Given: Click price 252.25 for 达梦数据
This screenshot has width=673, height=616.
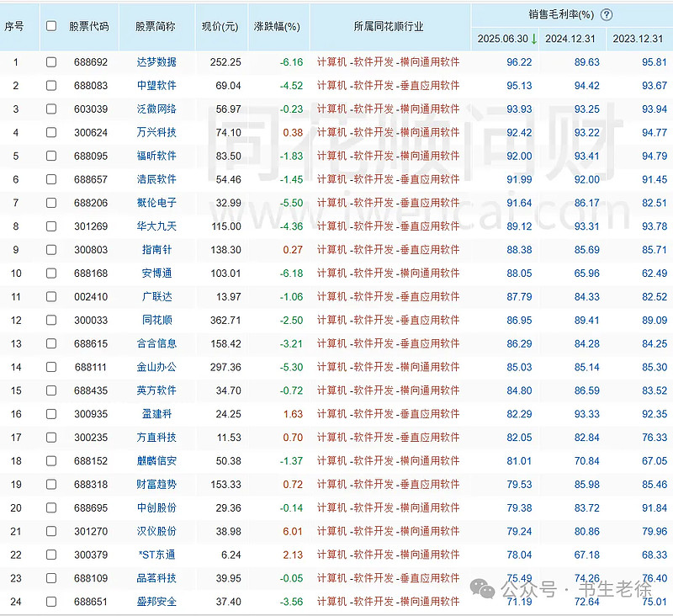Looking at the screenshot, I should (x=225, y=62).
